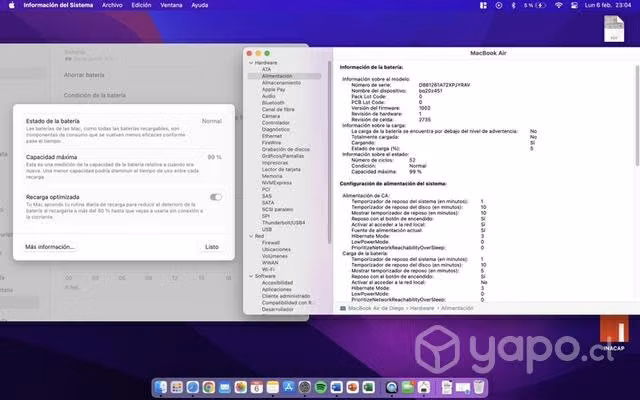The width and height of the screenshot is (640, 400).
Task: Click the date and time in the menu bar
Action: click(608, 5)
